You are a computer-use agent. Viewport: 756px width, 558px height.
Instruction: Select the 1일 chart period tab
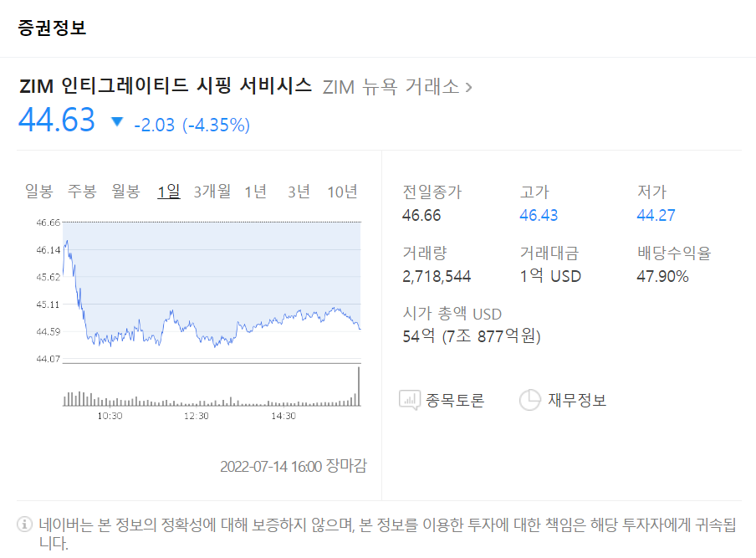point(169,192)
